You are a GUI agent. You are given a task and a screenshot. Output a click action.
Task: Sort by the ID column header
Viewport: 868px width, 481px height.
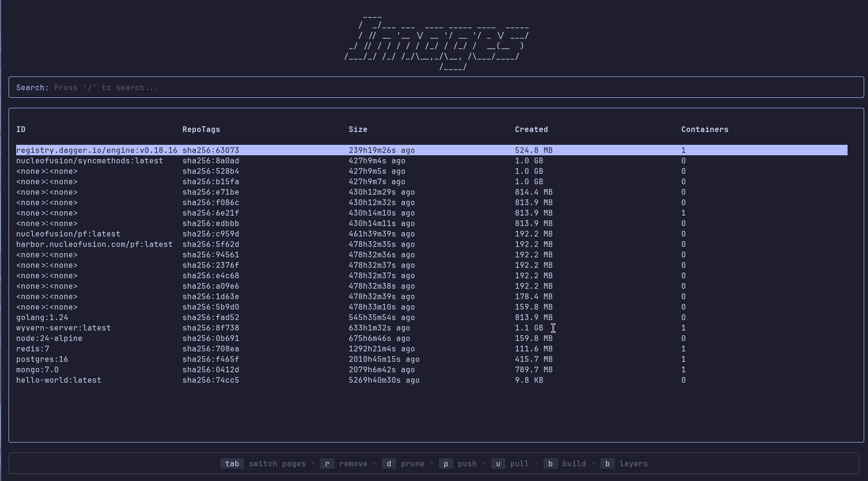pos(21,129)
